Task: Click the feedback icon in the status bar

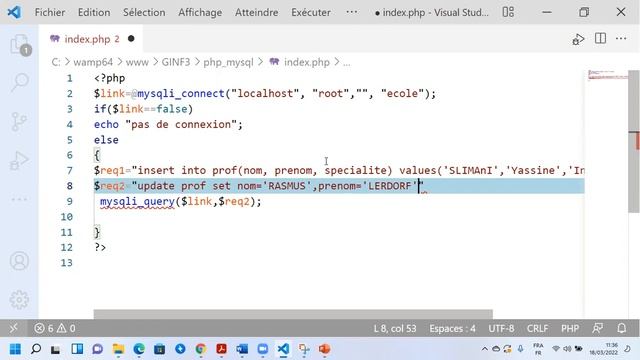Action: 598,328
